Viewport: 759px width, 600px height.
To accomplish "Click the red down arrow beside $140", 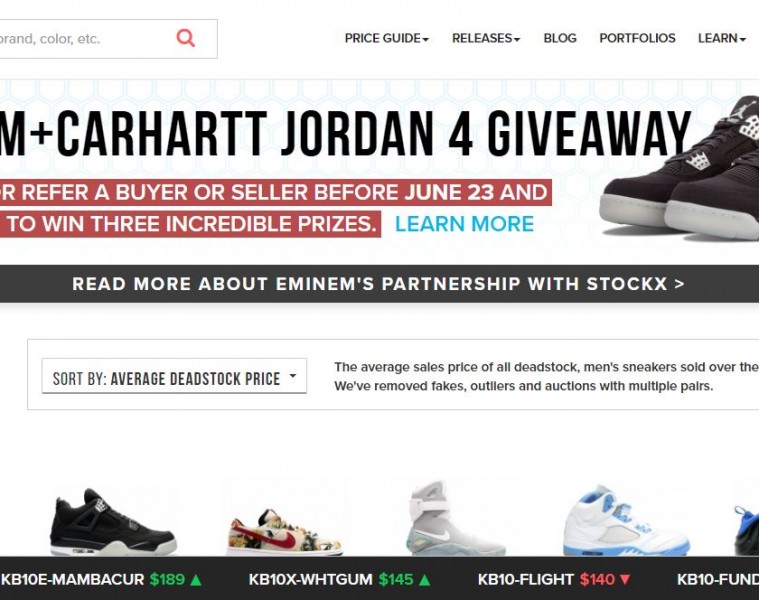I will [625, 580].
